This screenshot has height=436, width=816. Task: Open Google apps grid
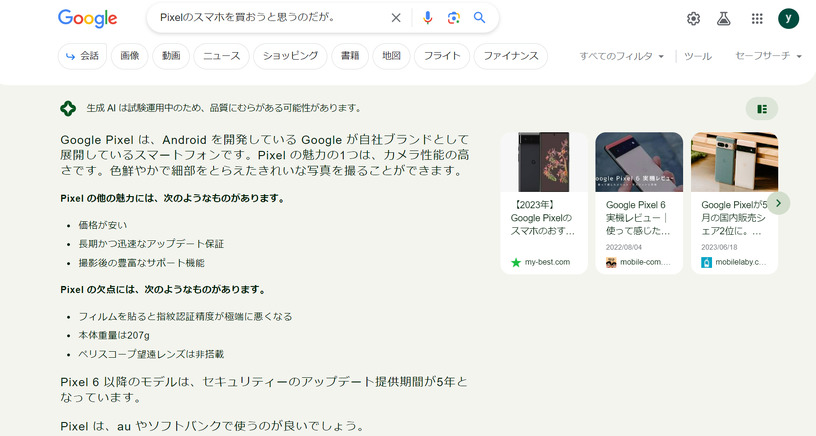(757, 19)
